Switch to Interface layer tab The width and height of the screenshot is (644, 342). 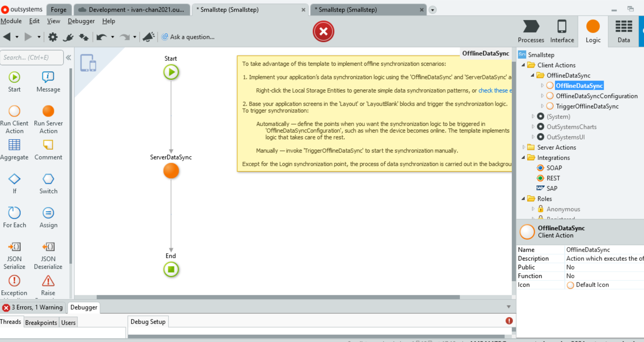pyautogui.click(x=562, y=32)
